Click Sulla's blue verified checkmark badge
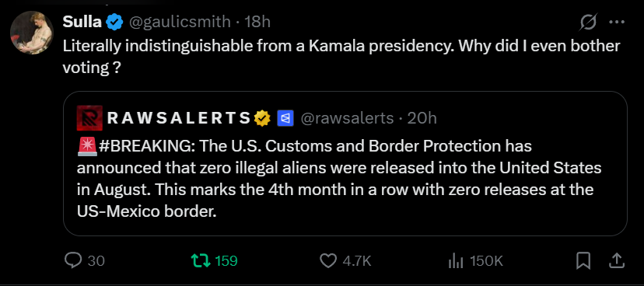 coord(114,23)
